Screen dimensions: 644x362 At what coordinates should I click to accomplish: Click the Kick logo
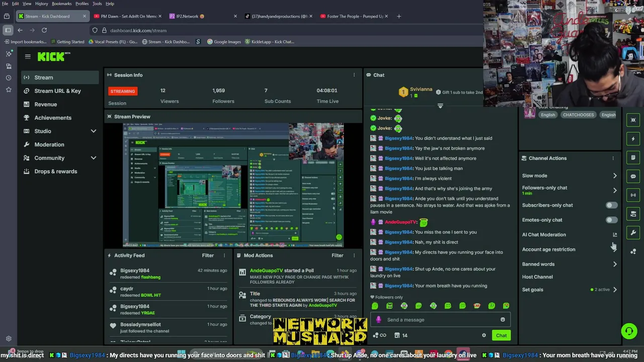pyautogui.click(x=54, y=57)
